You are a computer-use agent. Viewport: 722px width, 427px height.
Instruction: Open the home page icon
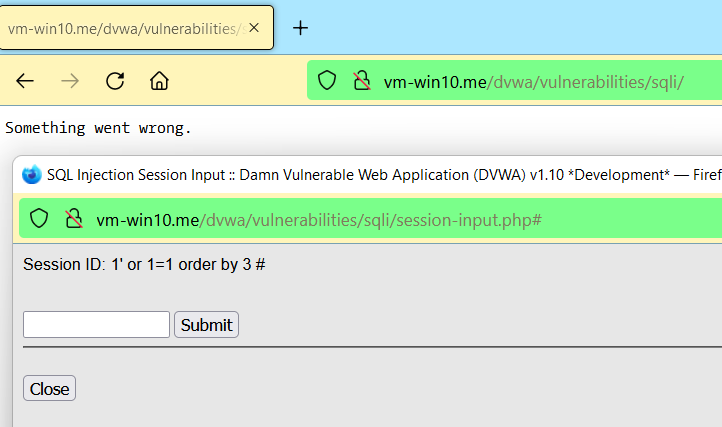point(159,81)
